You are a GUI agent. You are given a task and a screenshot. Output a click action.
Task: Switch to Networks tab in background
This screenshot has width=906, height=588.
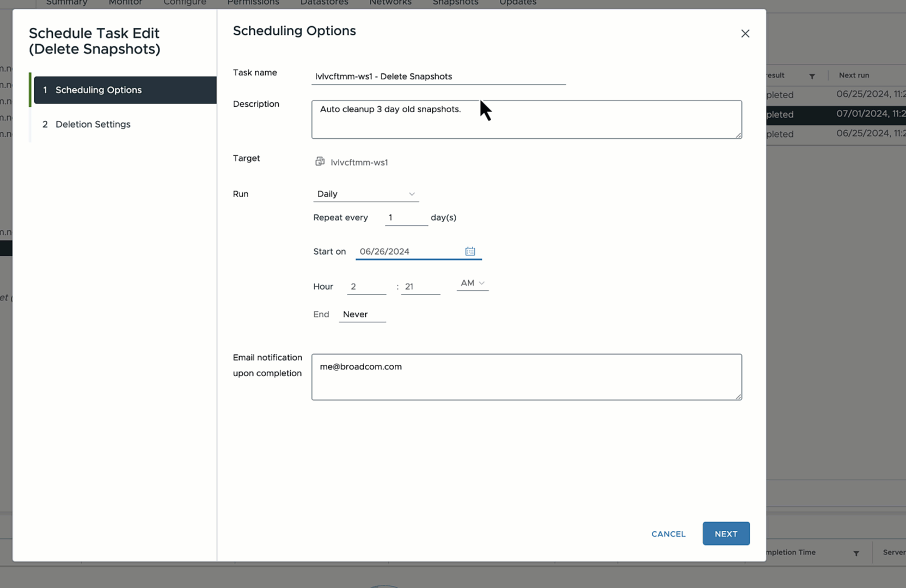pos(390,3)
